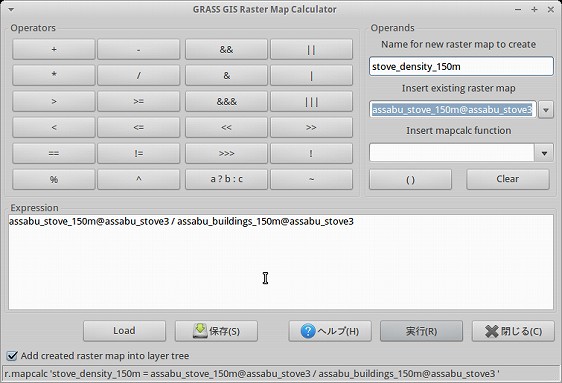Click the plus (+) operator button

pos(54,49)
